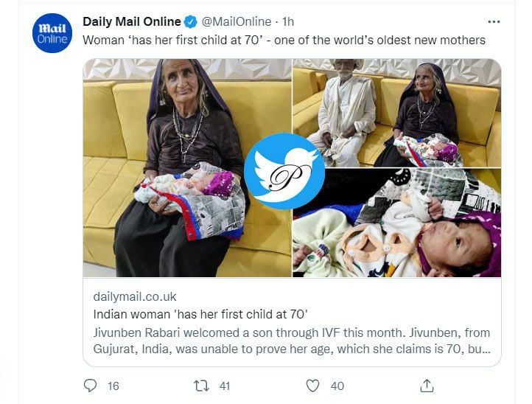Click the Mail Online profile avatar
The height and width of the screenshot is (404, 532).
pyautogui.click(x=52, y=33)
